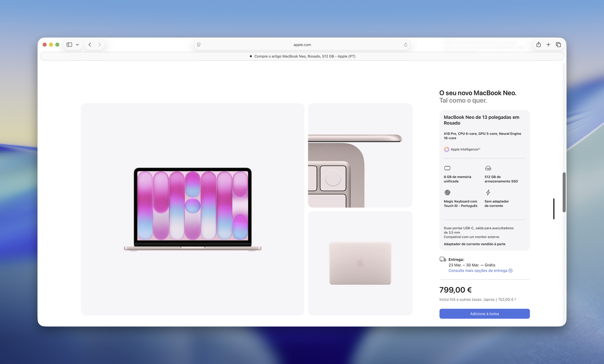Image resolution: width=604 pixels, height=364 pixels.
Task: Toggle the Safari sidebar icon
Action: coord(69,44)
